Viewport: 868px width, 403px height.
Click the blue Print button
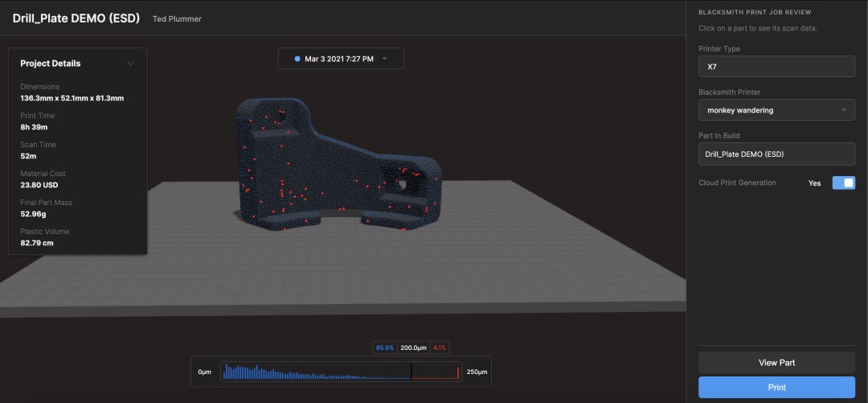(776, 387)
